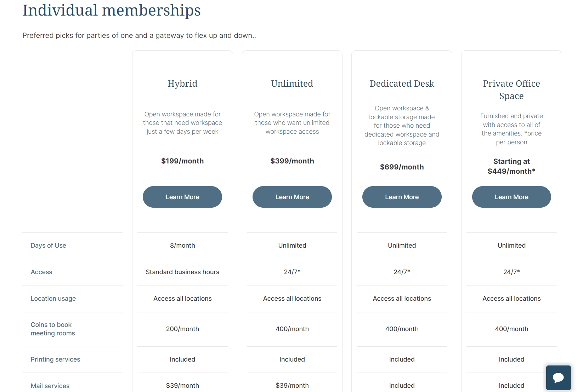The height and width of the screenshot is (392, 583).
Task: Click Learn More under Unlimited plan
Action: click(x=292, y=197)
